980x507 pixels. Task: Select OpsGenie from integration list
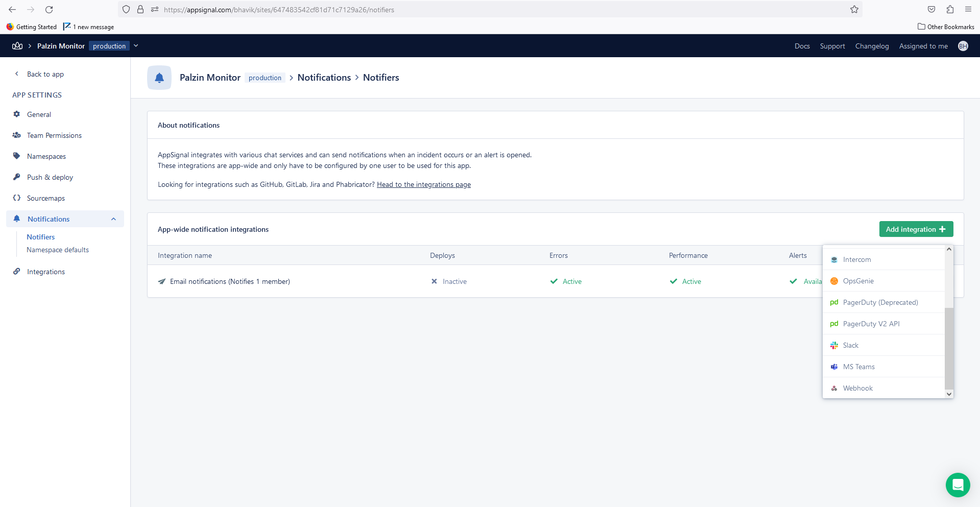coord(883,281)
